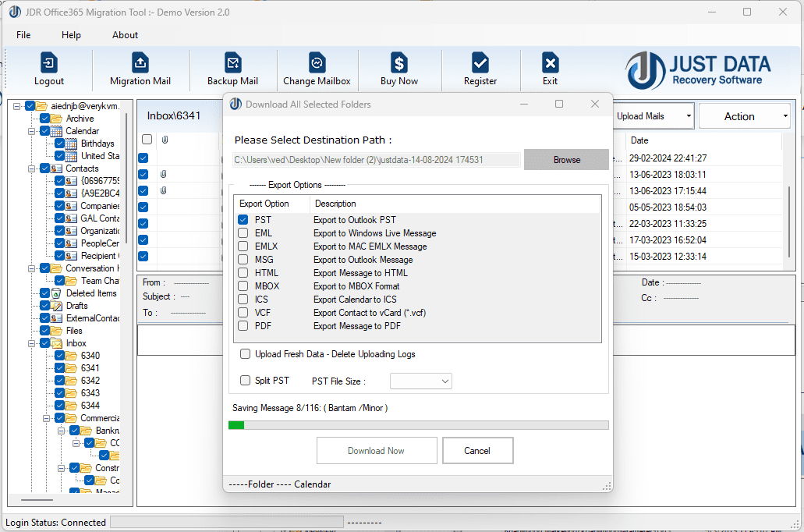The width and height of the screenshot is (804, 532).
Task: Open Buy Now from the toolbar
Action: tap(400, 69)
